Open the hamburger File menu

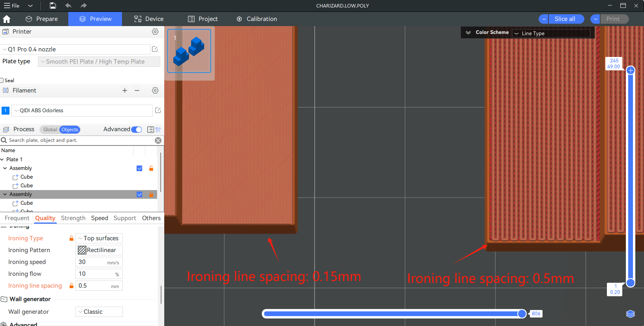[11, 6]
